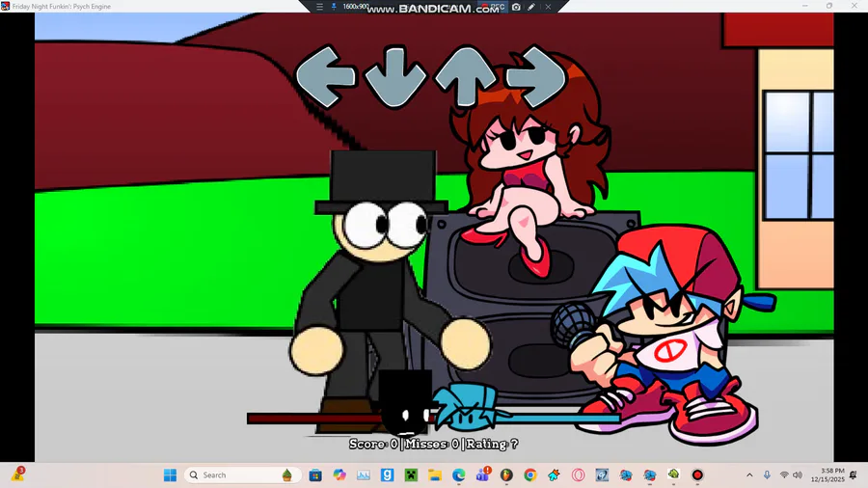The image size is (868, 488).
Task: Open the Windows Start menu
Action: [170, 474]
